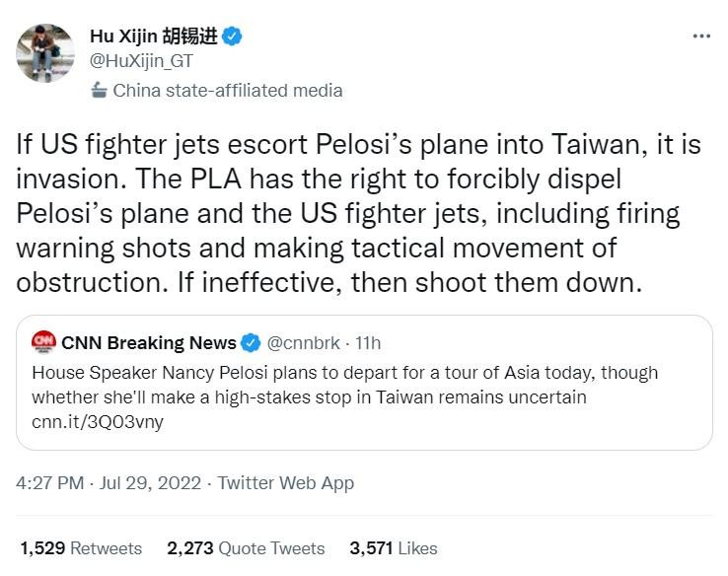Open the quoted tweet about Pelosi's Asia tour

click(x=355, y=385)
